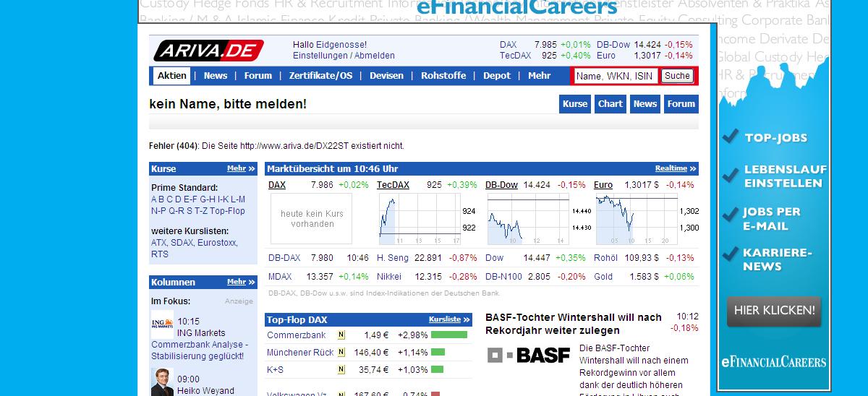Screen dimensions: 868x396
Task: Open the Nikkei index link
Action: coord(389,277)
